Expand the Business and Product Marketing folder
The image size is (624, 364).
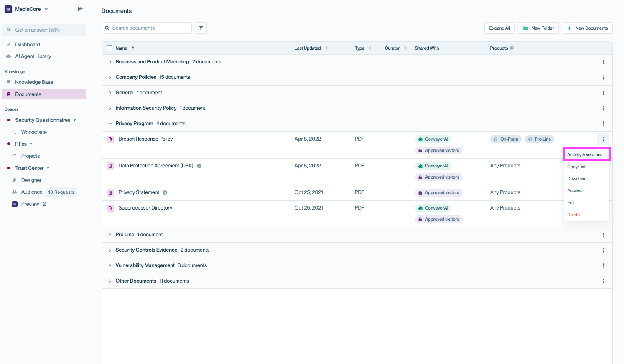coord(110,62)
